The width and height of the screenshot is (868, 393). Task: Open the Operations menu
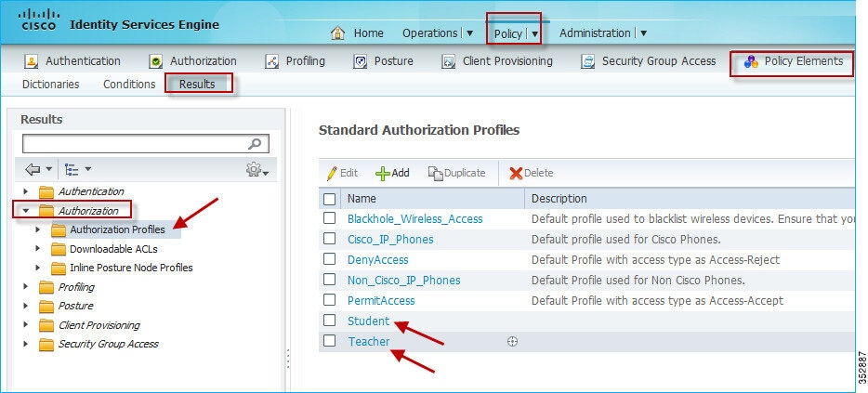(429, 33)
